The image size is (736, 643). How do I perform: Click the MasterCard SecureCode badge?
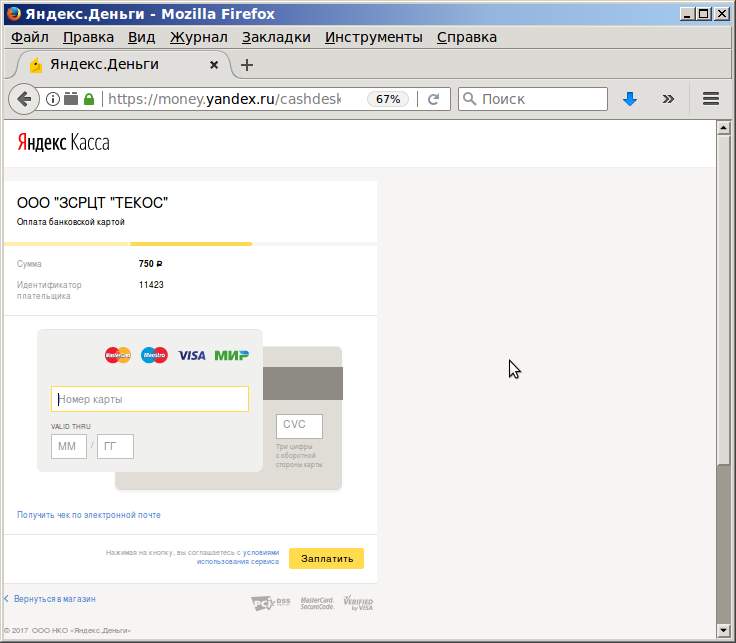point(317,603)
